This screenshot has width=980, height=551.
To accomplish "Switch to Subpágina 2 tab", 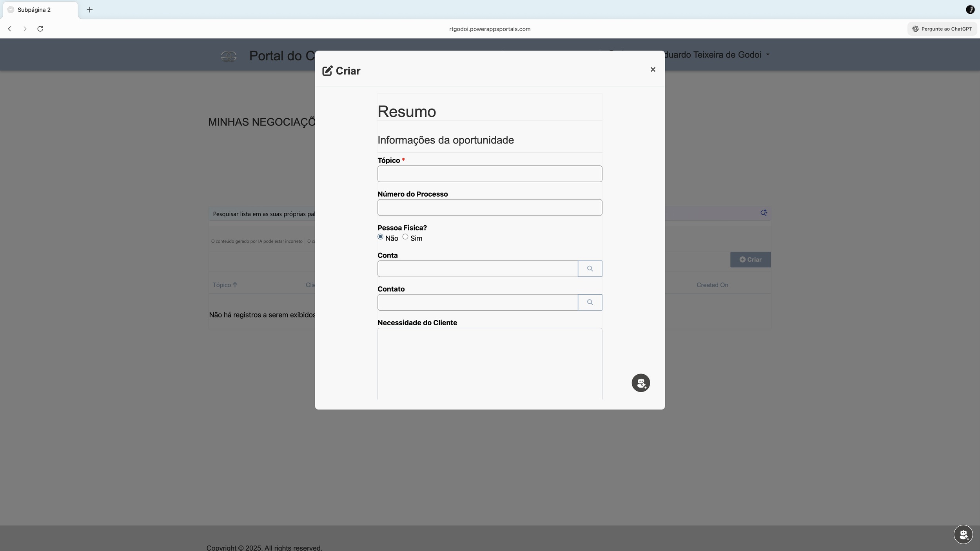I will (34, 10).
